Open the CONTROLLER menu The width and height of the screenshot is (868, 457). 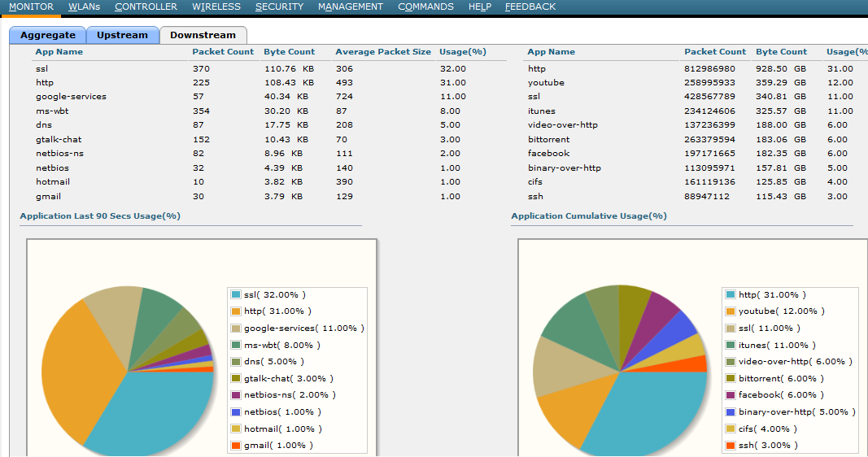tap(146, 7)
